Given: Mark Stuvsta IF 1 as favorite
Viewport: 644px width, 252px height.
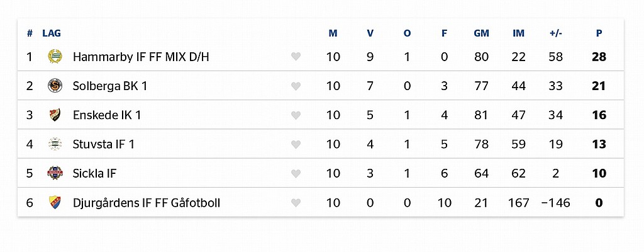Looking at the screenshot, I should coord(296,144).
